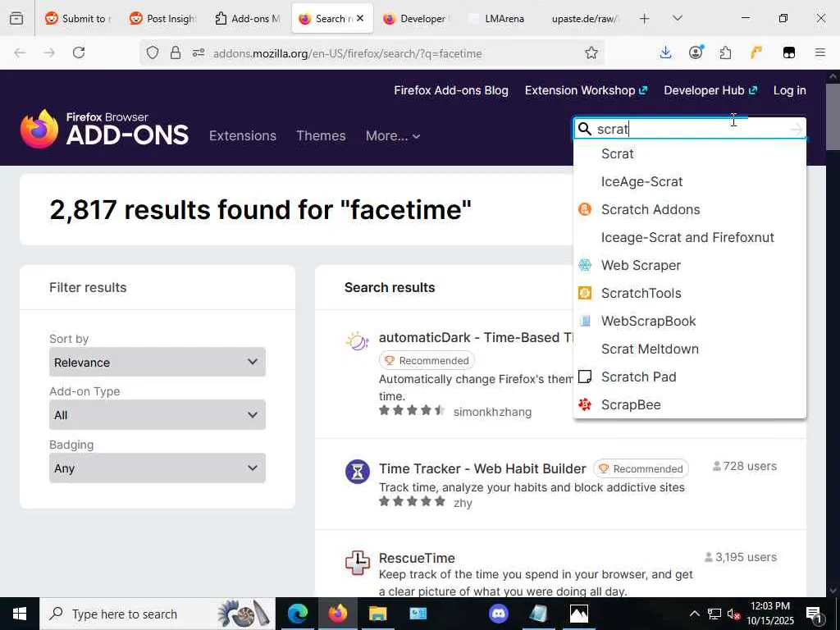Open the Badging dropdown
Screen dimensions: 840x630
click(x=157, y=468)
